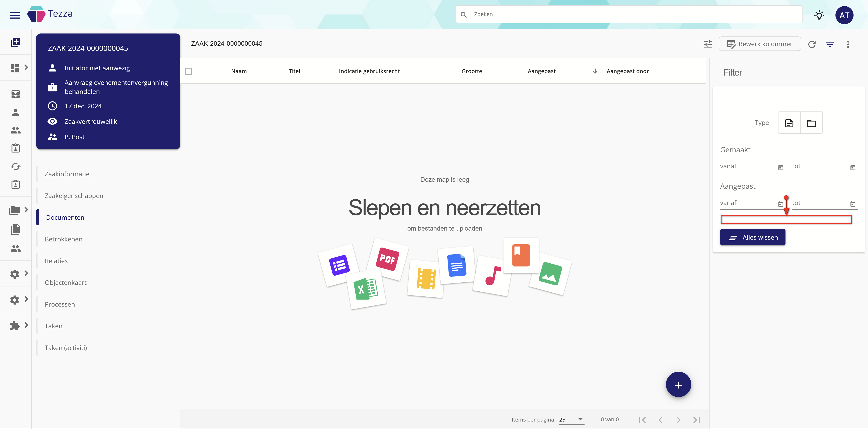The image size is (868, 429).
Task: Click the ZAAK-2024-0000000045 breadcrumb
Action: 226,43
